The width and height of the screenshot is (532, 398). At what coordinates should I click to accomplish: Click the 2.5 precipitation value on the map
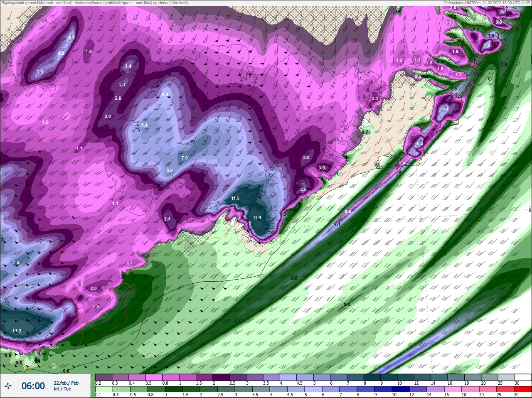point(504,65)
